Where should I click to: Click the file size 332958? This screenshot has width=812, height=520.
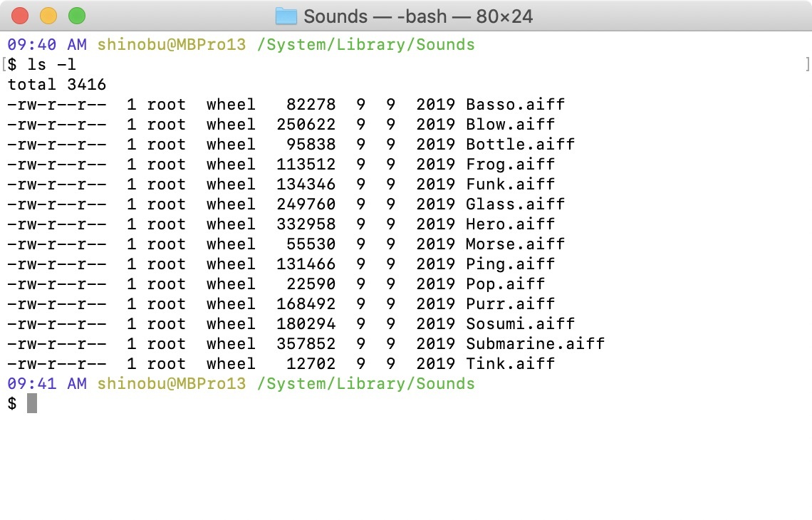(306, 224)
